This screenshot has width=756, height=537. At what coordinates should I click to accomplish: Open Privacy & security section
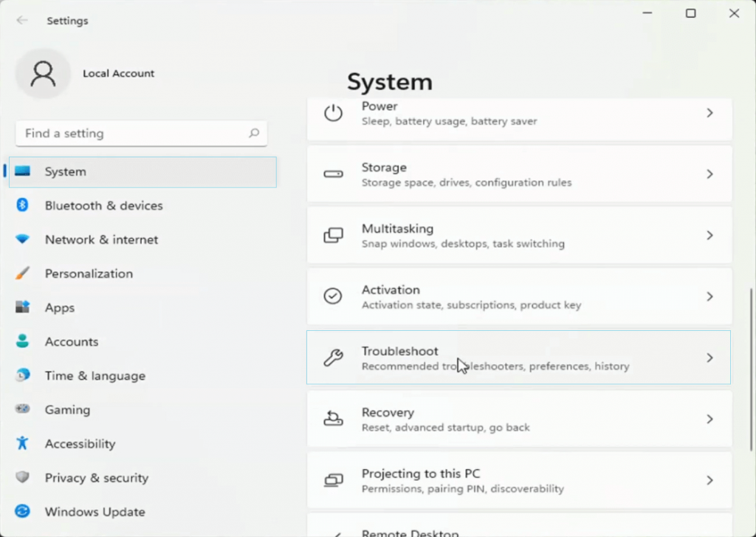click(x=96, y=478)
